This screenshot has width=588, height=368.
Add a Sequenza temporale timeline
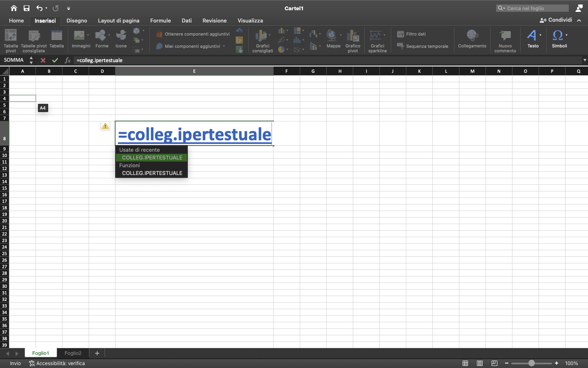pos(423,46)
